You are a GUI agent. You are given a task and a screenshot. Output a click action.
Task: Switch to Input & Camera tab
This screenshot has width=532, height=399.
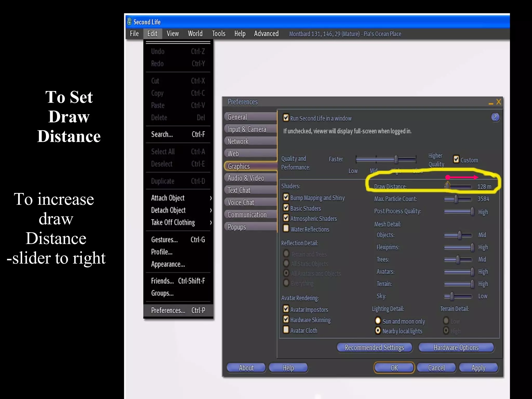coord(250,129)
